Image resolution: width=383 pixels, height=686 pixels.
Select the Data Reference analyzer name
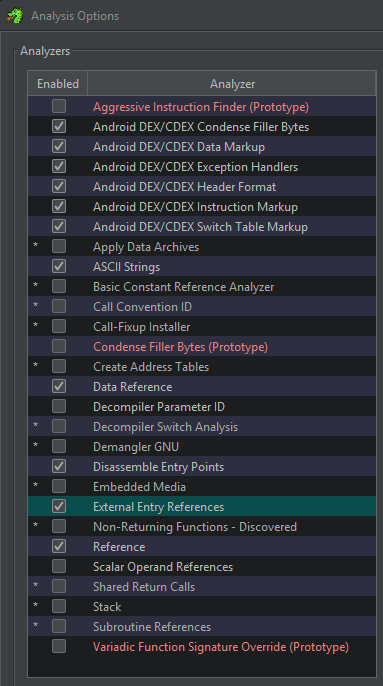[x=133, y=387]
